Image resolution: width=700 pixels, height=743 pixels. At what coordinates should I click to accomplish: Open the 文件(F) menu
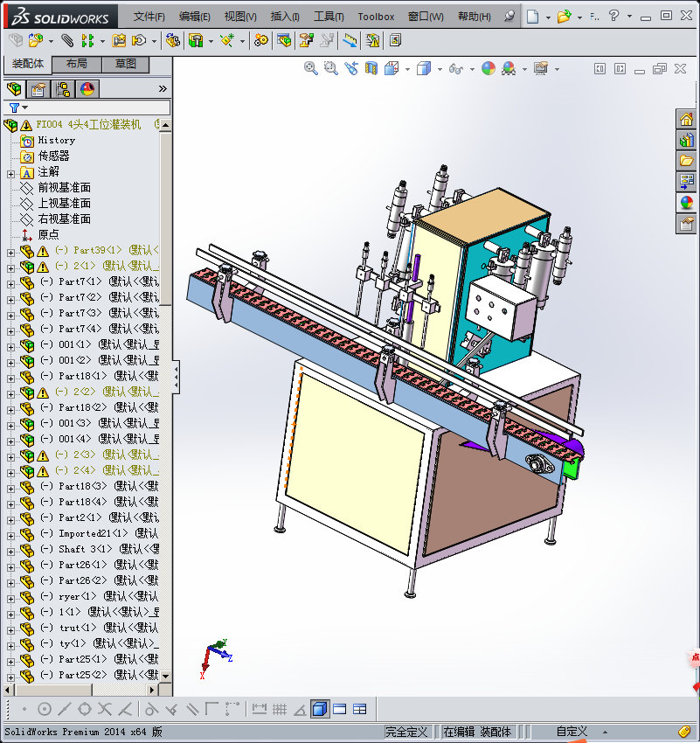(x=149, y=17)
